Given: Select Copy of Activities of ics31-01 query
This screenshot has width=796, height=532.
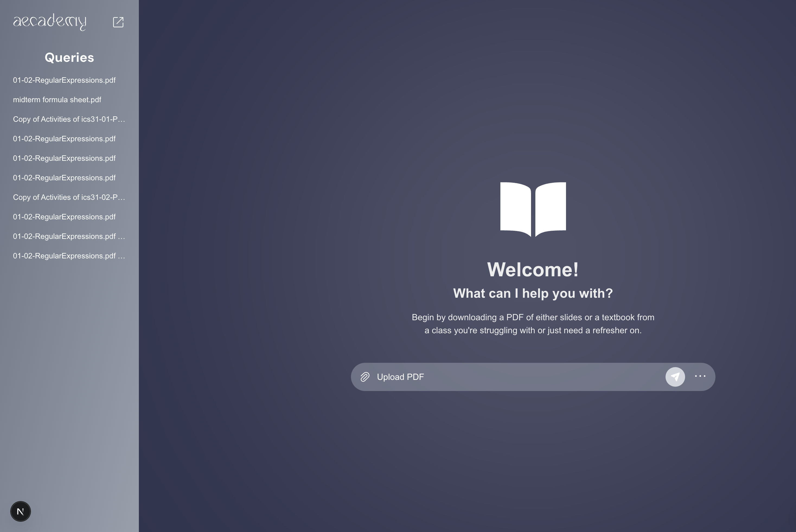Looking at the screenshot, I should point(69,119).
